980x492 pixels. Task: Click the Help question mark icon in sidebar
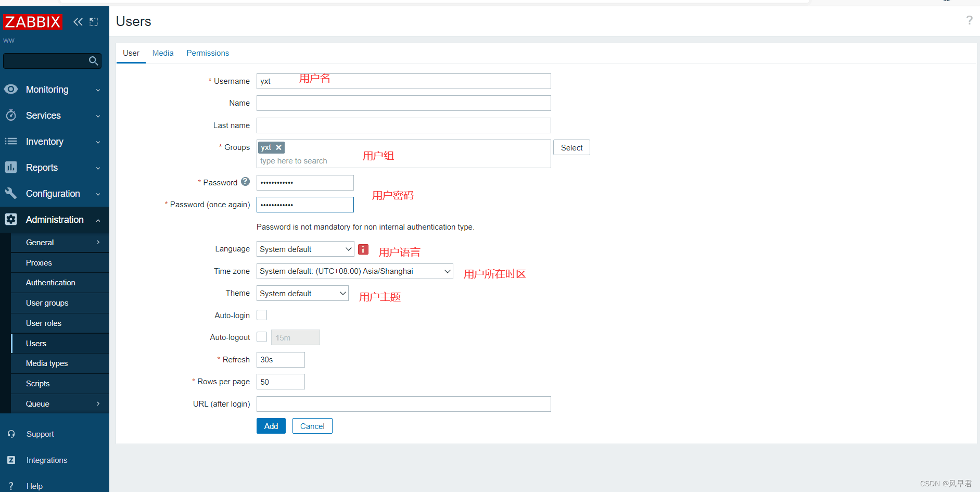pos(11,486)
